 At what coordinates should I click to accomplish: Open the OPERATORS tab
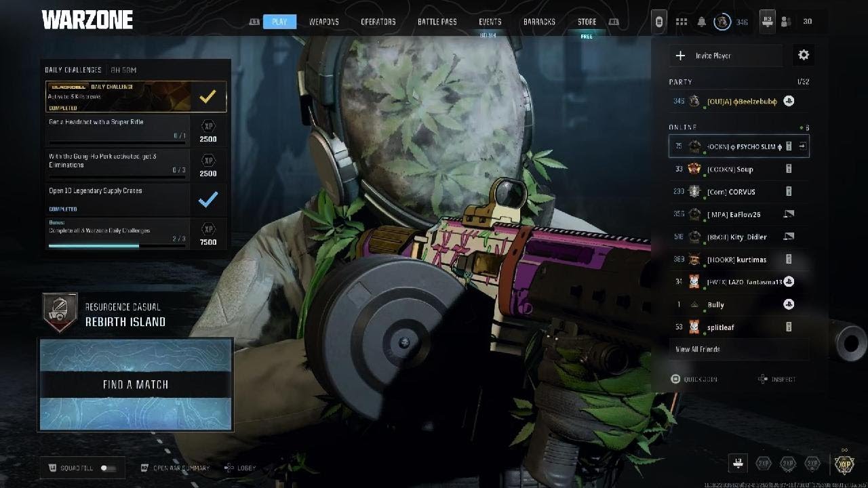coord(378,22)
